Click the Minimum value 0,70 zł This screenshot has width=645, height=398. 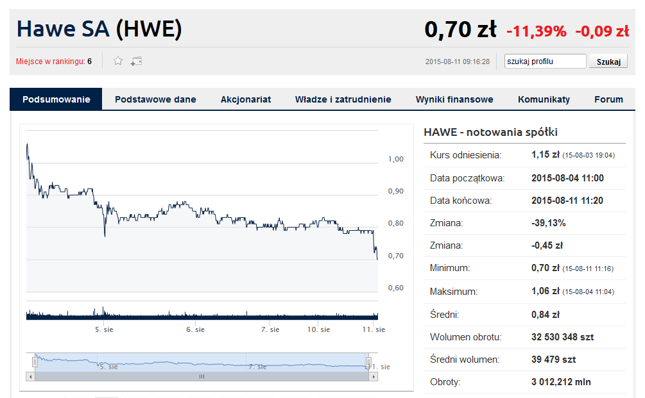point(545,268)
